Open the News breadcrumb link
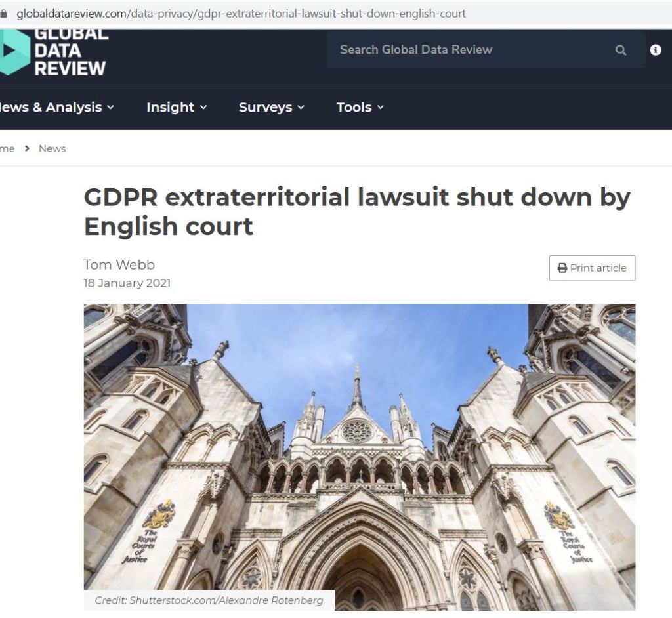The width and height of the screenshot is (672, 618). click(x=52, y=148)
